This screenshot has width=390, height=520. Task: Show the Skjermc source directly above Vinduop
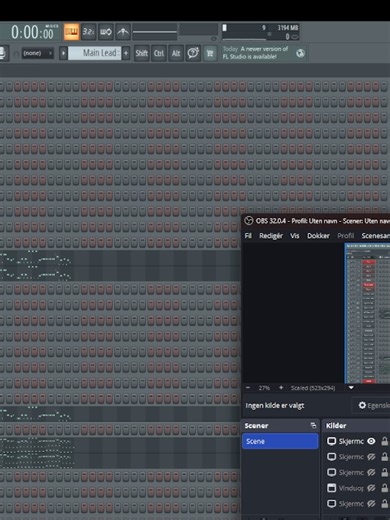(371, 472)
